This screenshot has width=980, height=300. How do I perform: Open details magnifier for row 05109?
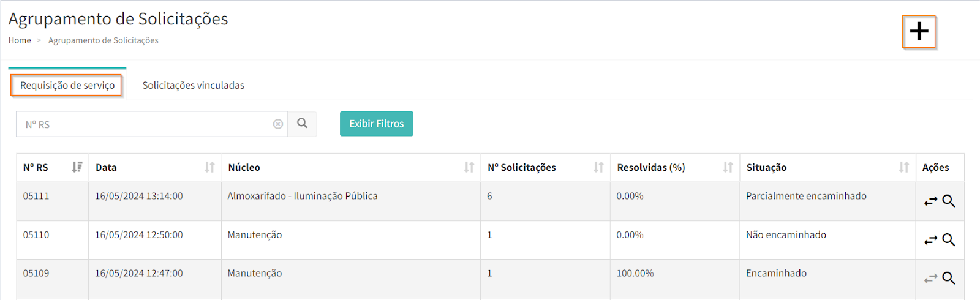pos(949,279)
